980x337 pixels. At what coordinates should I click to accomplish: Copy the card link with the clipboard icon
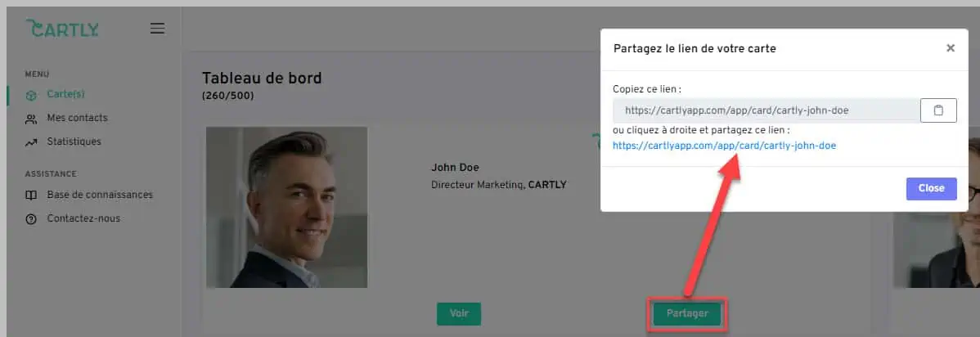pyautogui.click(x=938, y=110)
